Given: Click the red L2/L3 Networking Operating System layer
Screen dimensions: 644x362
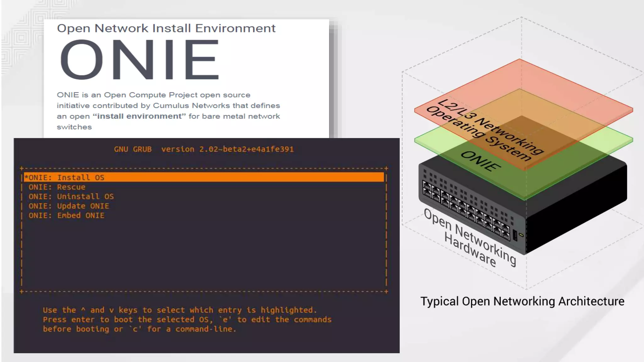Looking at the screenshot, I should point(566,94).
